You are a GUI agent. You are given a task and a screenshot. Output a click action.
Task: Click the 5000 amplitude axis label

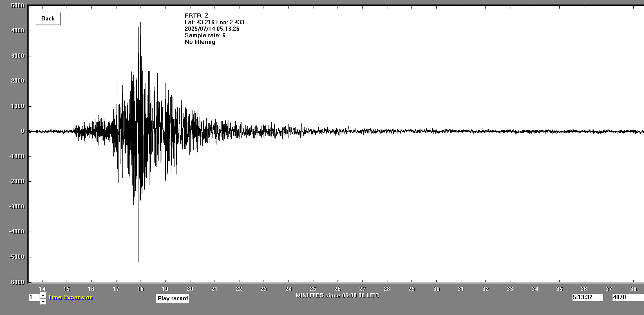(18, 6)
